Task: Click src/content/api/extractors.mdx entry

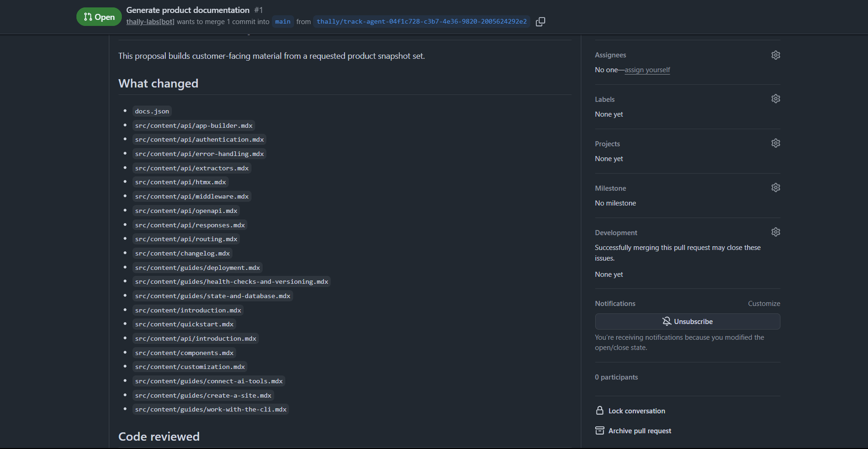Action: [192, 168]
